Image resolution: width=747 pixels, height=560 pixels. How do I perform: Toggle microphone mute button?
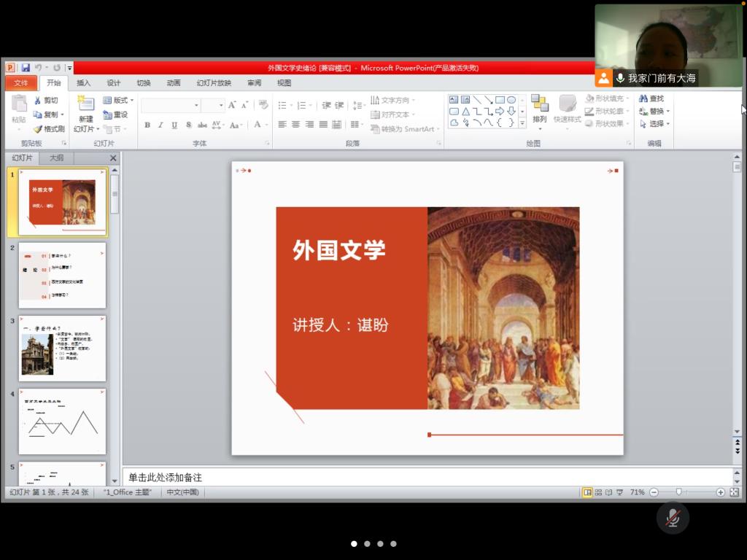(x=673, y=518)
